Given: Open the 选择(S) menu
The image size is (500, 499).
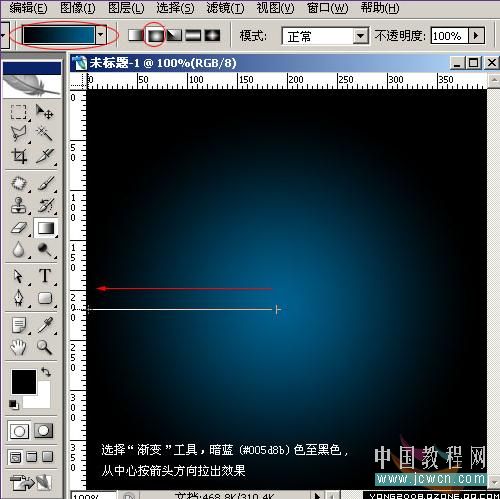Looking at the screenshot, I should pyautogui.click(x=175, y=8).
